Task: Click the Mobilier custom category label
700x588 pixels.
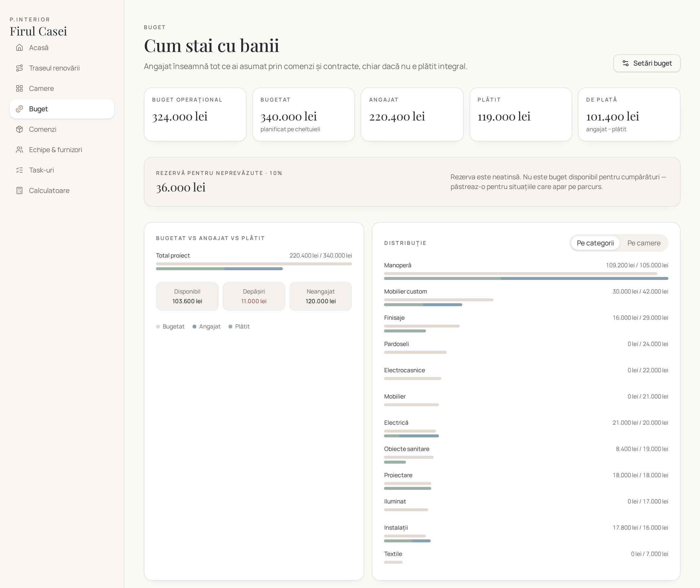Action: 405,291
